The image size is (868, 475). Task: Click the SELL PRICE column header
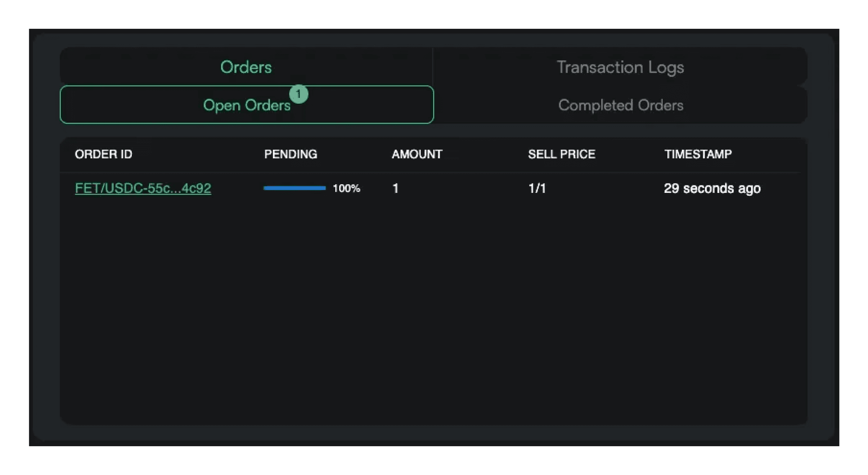pos(562,154)
